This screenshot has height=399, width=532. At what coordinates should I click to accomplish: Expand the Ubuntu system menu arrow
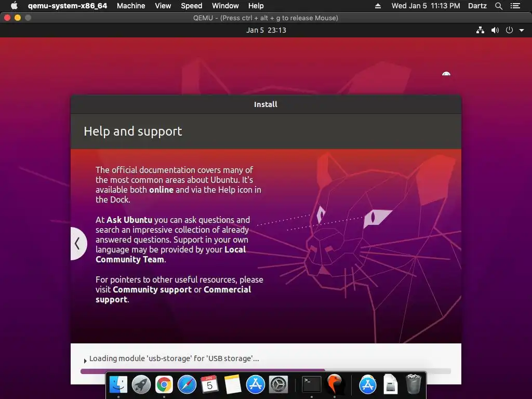[522, 31]
